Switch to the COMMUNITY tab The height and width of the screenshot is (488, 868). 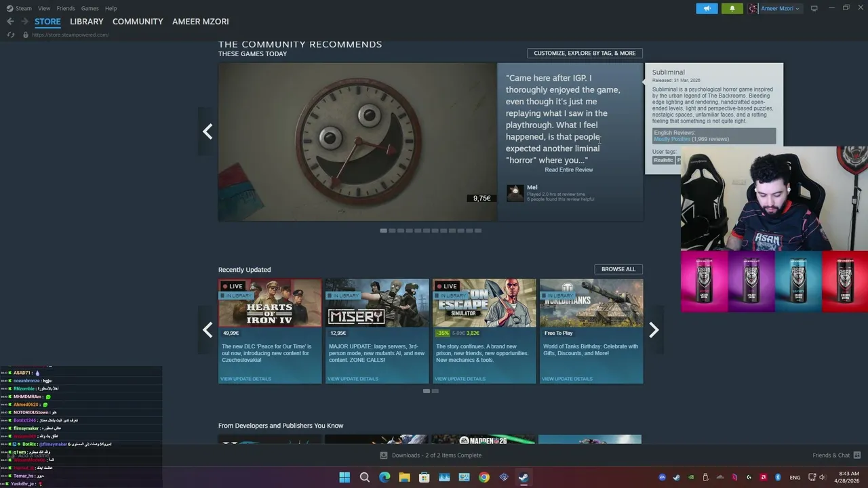pyautogui.click(x=138, y=22)
